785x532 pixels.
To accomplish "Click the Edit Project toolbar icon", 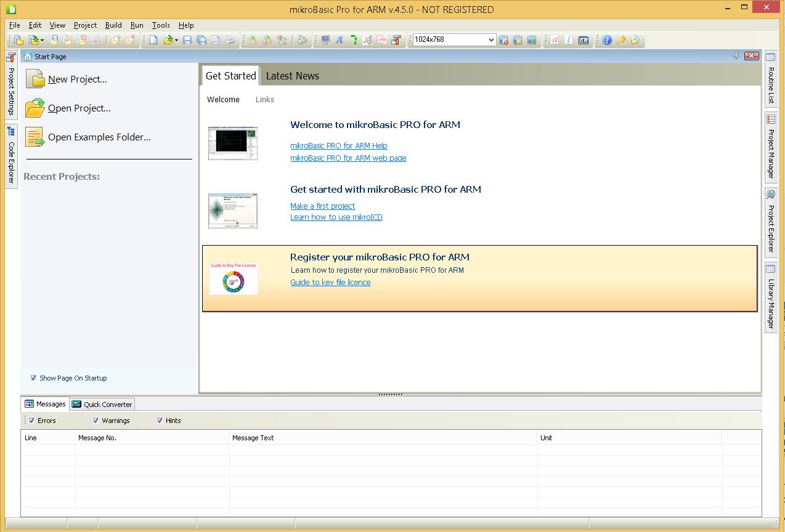I will click(67, 40).
